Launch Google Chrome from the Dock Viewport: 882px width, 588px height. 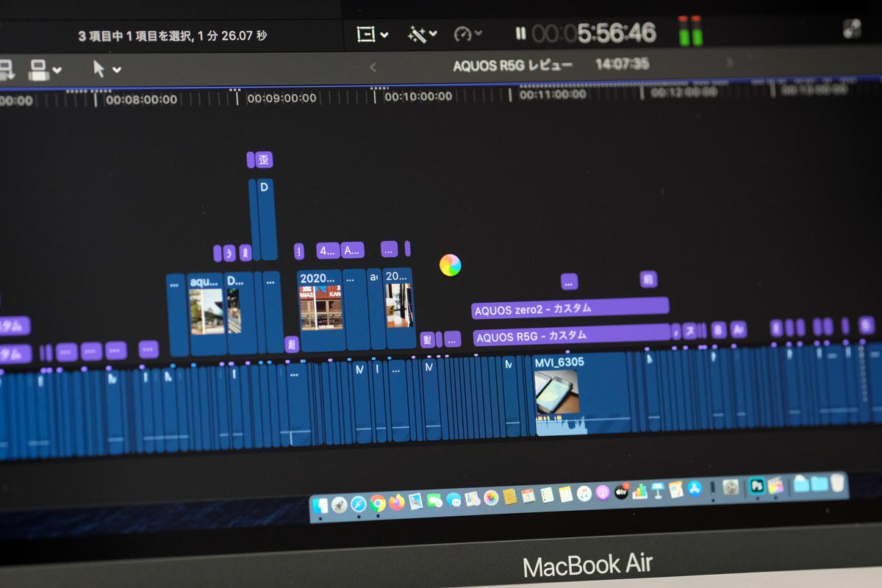tap(378, 503)
